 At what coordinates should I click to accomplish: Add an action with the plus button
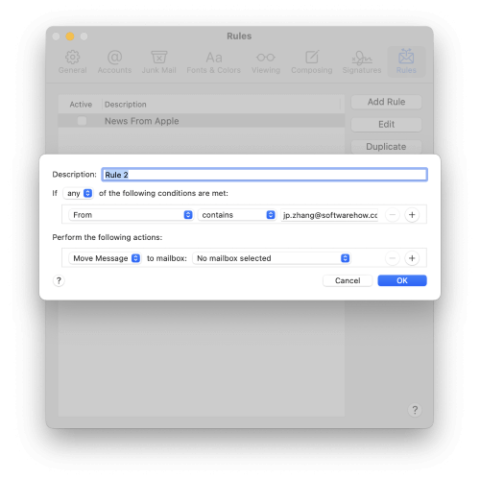[412, 258]
